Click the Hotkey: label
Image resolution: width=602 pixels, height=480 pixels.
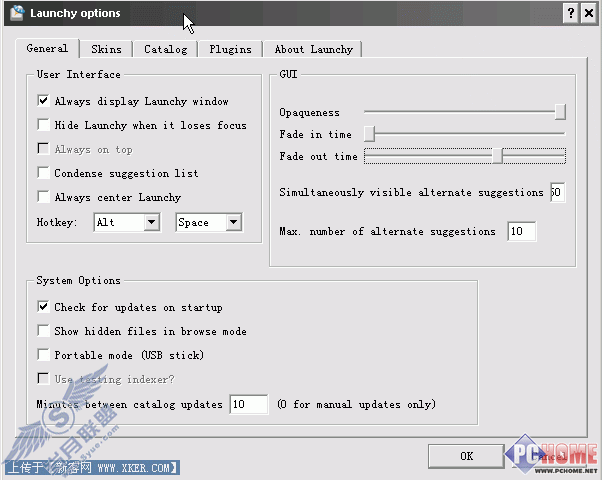(57, 222)
